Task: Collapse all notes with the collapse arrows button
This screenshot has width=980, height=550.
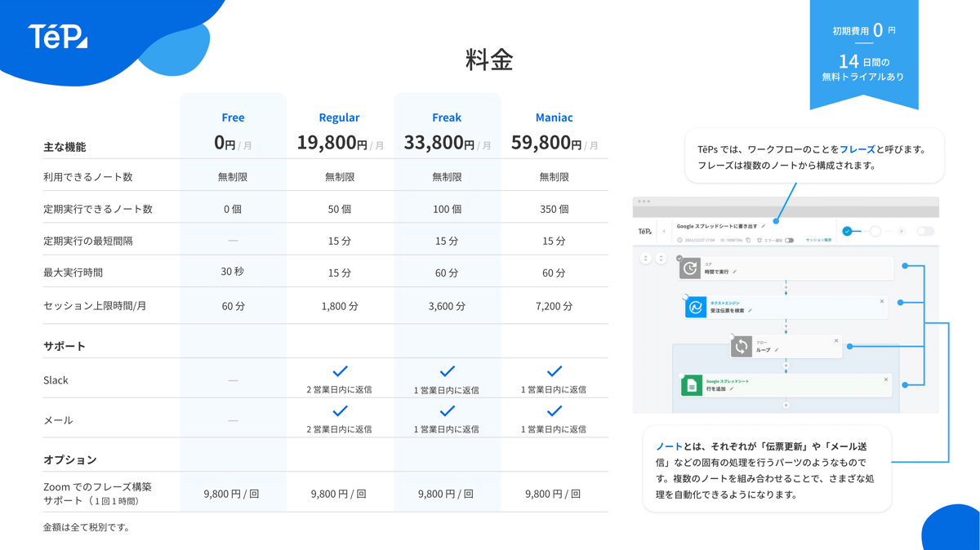Action: 646,259
